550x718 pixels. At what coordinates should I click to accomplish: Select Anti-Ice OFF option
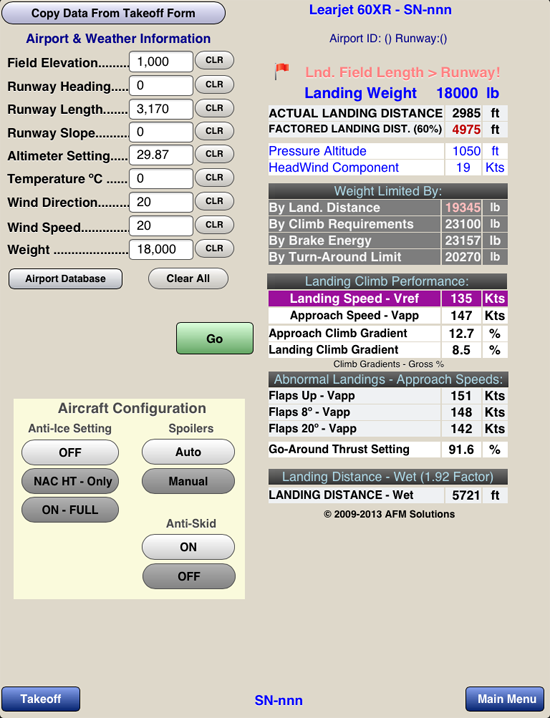[70, 452]
